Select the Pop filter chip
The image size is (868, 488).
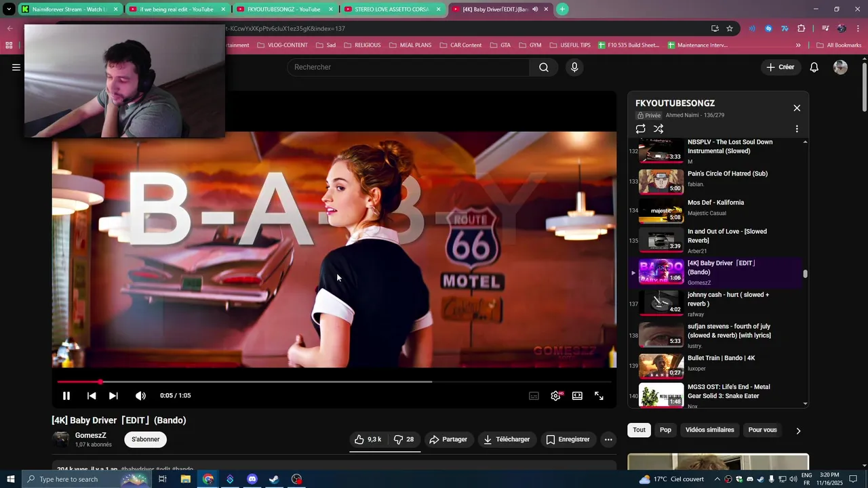coord(666,430)
